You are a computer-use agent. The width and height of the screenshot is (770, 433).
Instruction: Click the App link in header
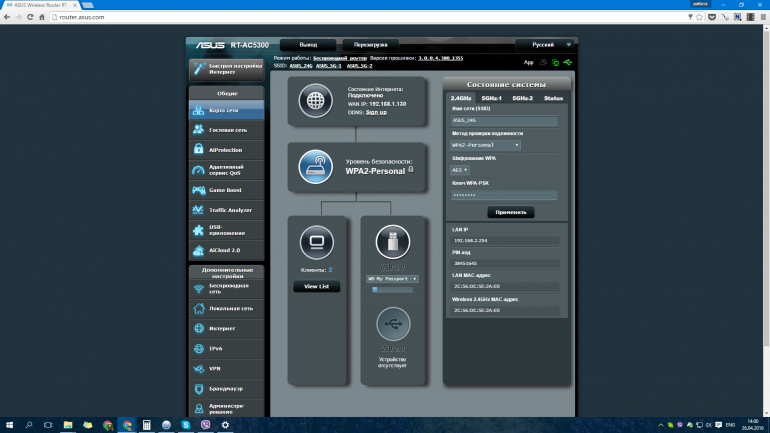528,62
